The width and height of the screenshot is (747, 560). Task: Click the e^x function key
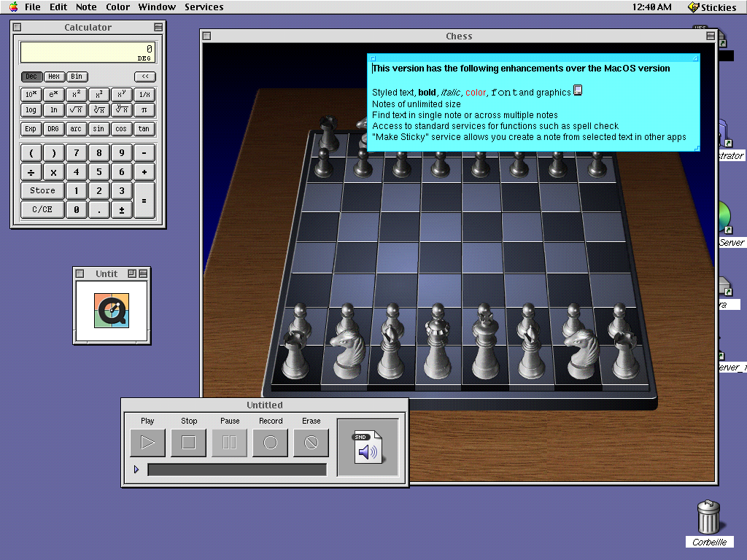tap(53, 94)
